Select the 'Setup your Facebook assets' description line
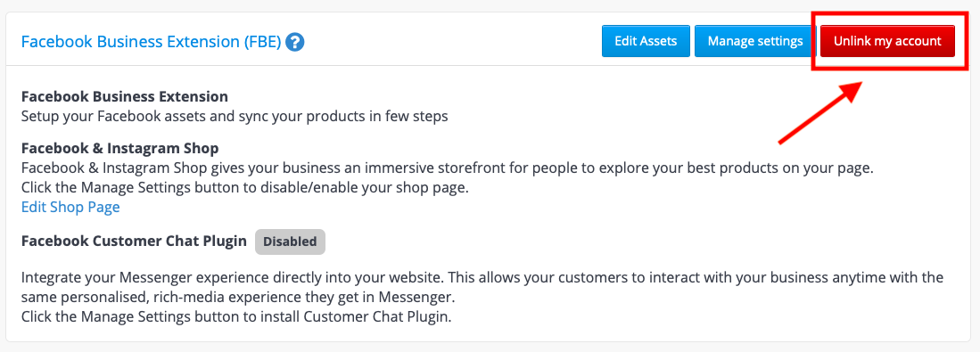Viewport: 980px width, 352px height. point(235,117)
